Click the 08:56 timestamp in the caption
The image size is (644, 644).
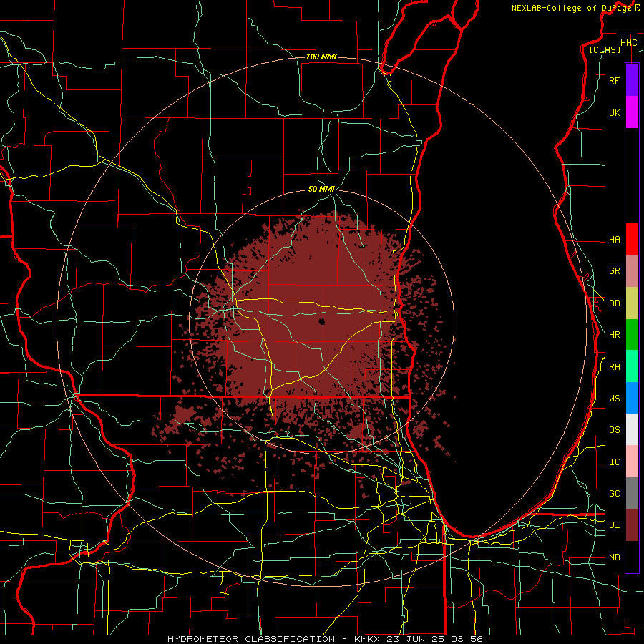pyautogui.click(x=467, y=639)
